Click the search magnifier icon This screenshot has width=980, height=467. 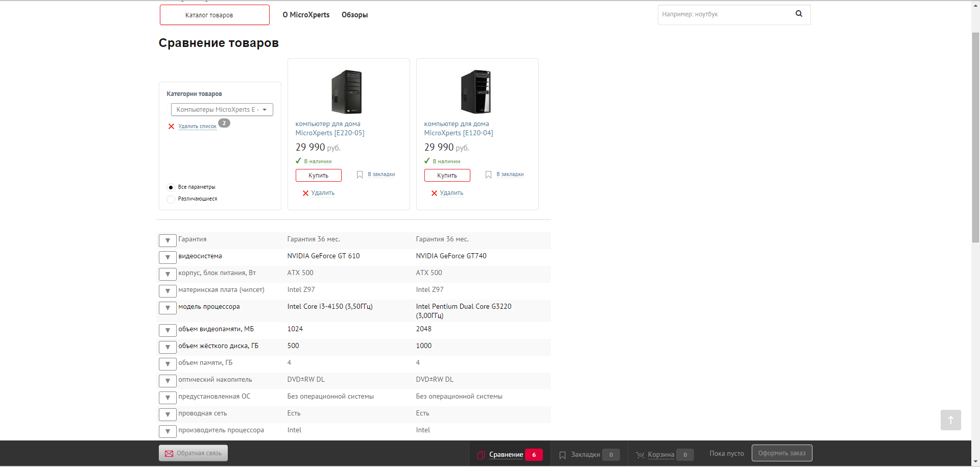[x=799, y=14]
